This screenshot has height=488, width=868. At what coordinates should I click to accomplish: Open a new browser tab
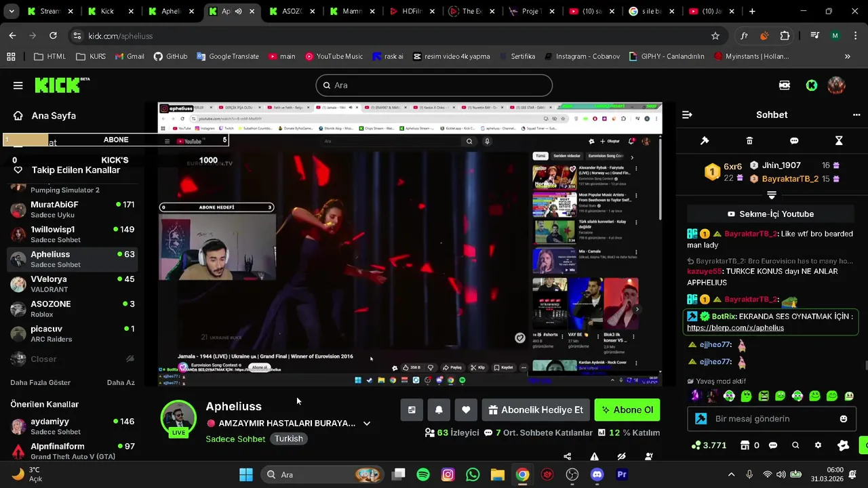[752, 12]
